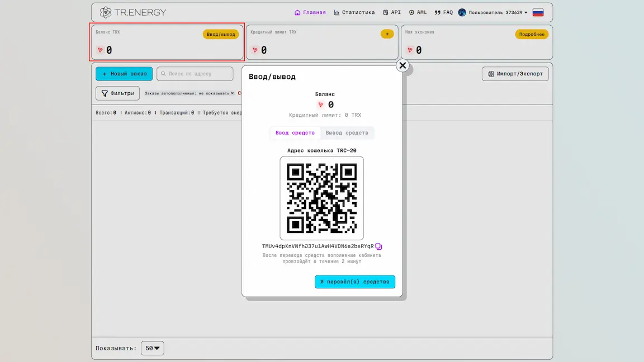This screenshot has width=644, height=362.
Task: Click the Всего:0 counter
Action: (x=106, y=112)
